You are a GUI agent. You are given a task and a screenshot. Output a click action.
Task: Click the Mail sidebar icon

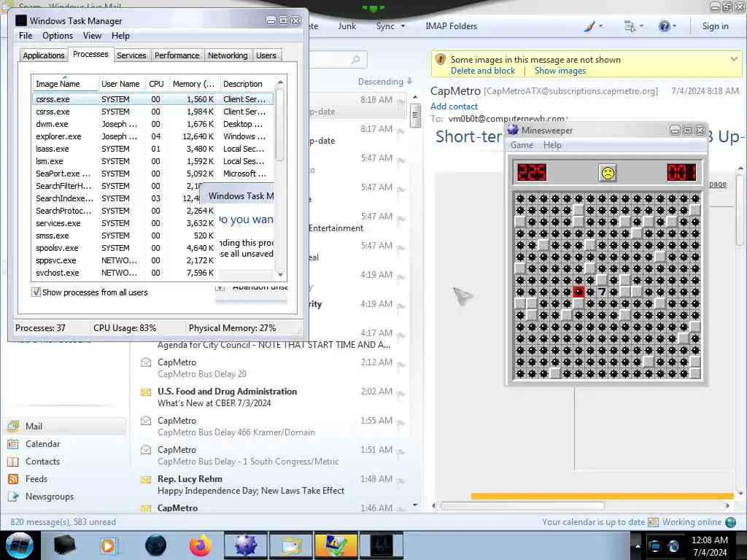coord(13,426)
